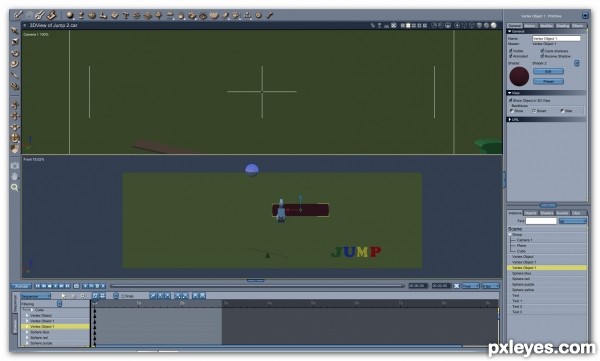Select Sphere purple in Instances list
The width and height of the screenshot is (600, 361).
pyautogui.click(x=523, y=284)
